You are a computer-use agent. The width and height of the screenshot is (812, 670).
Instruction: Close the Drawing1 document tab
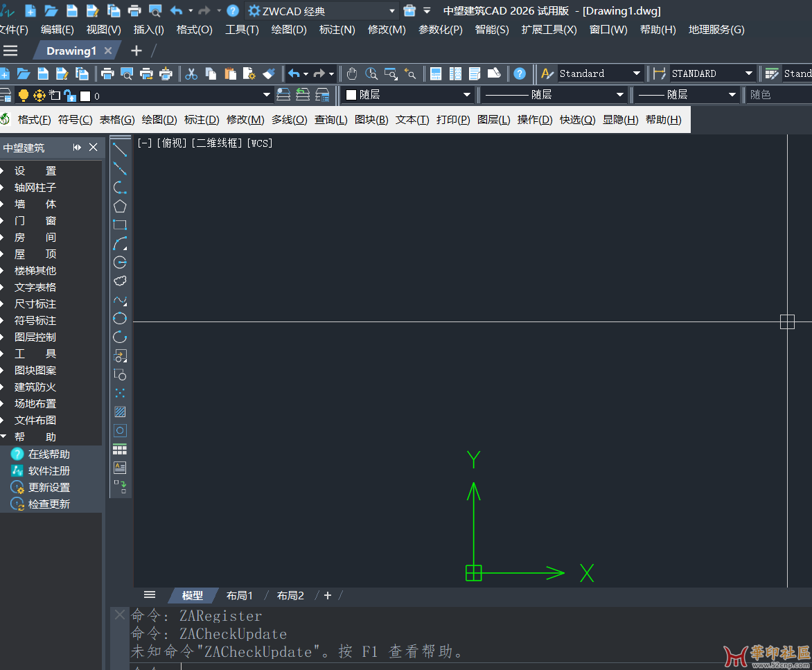pyautogui.click(x=107, y=51)
